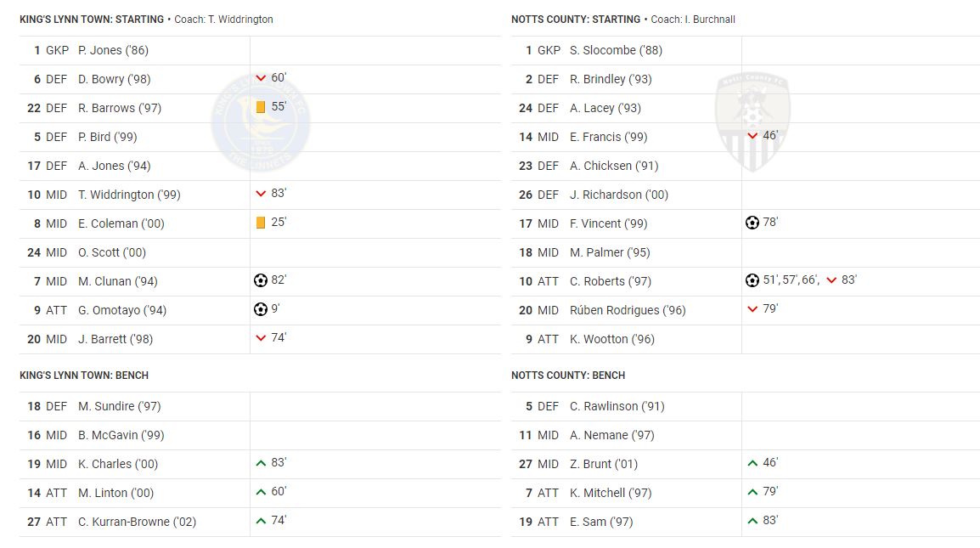Click red sub-off arrow for E. Francis
Image resolution: width=980 pixels, height=548 pixels.
point(752,136)
